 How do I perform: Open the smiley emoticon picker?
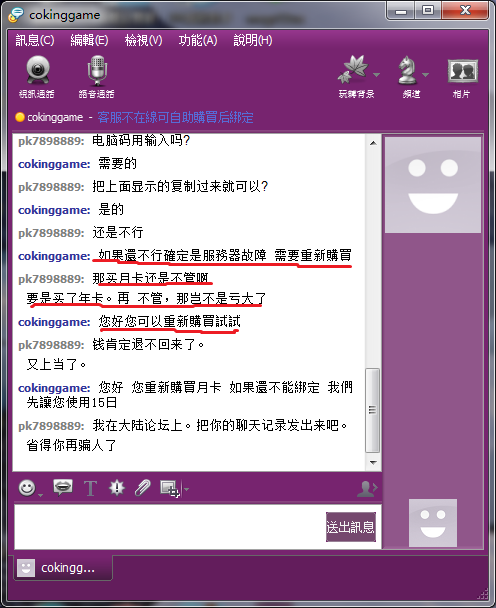(x=27, y=488)
